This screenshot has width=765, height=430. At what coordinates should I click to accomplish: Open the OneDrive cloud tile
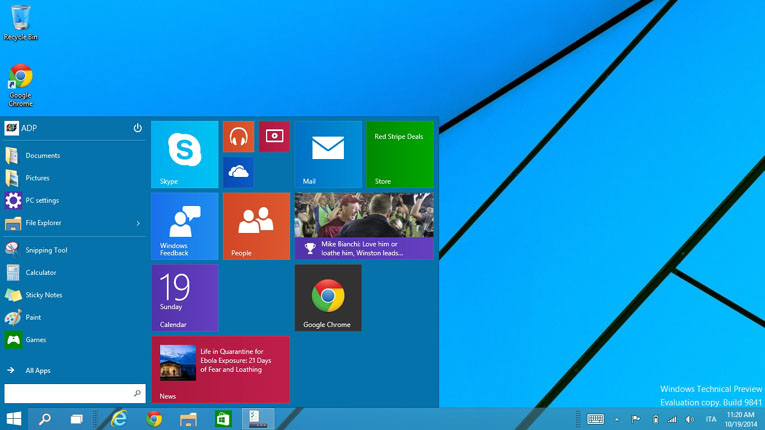coord(239,172)
